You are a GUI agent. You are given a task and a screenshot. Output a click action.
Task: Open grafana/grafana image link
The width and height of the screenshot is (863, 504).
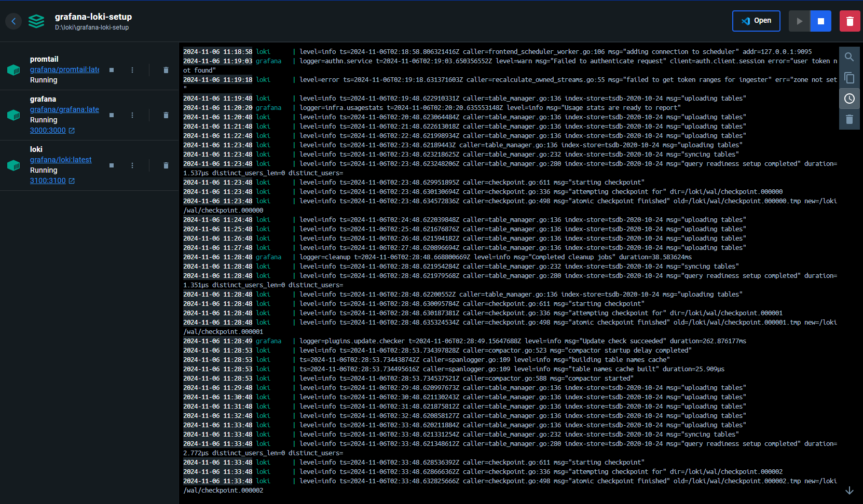pyautogui.click(x=64, y=109)
